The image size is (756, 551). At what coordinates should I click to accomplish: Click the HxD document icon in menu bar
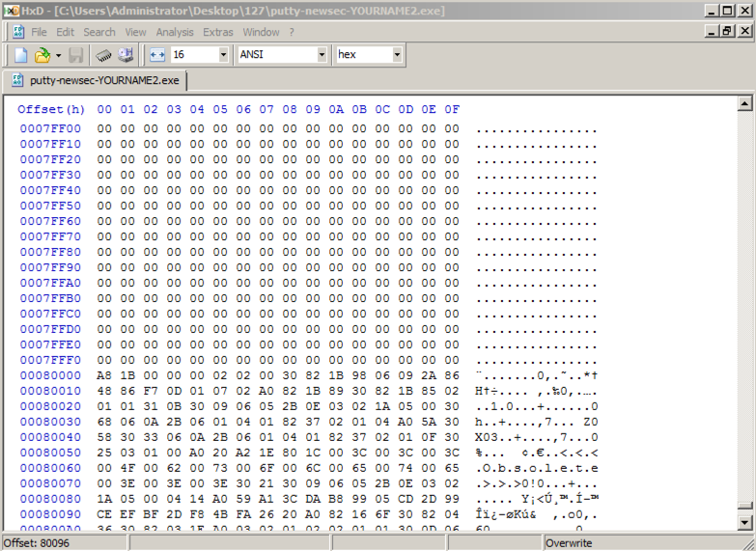(x=17, y=32)
